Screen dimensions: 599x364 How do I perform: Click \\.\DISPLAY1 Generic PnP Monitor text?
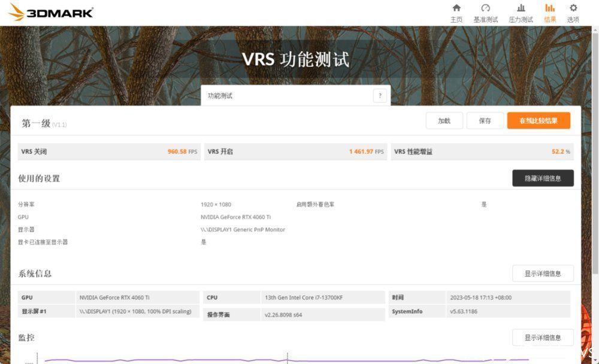pos(243,229)
